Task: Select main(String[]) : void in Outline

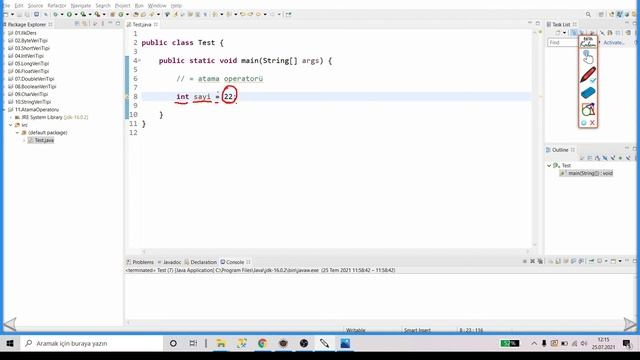Action: 587,173
